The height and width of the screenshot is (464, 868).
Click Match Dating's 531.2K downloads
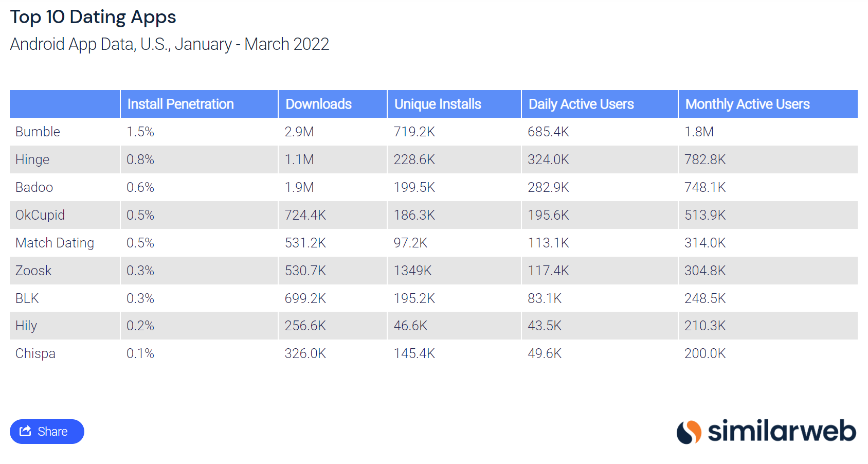[x=305, y=243]
